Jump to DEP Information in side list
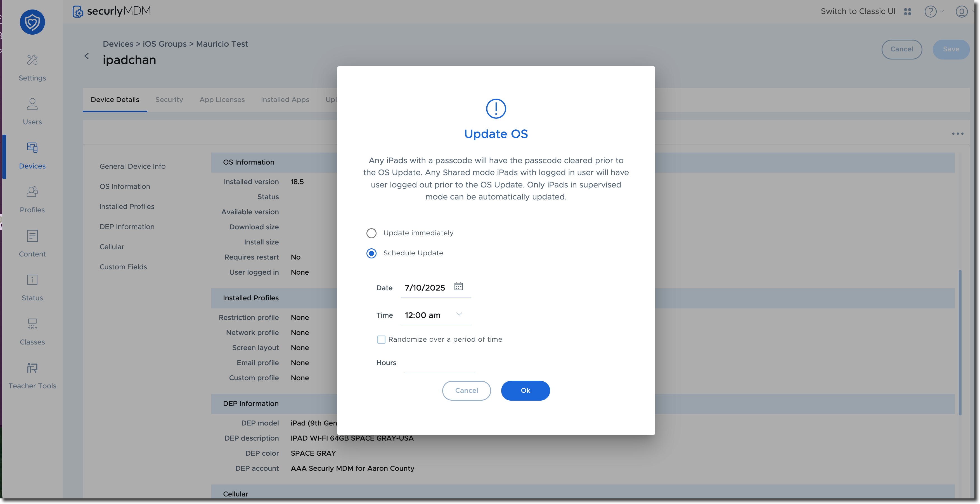980x504 pixels. point(127,227)
